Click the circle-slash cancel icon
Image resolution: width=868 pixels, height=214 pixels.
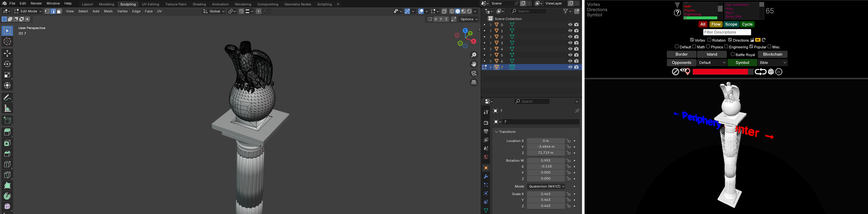(x=675, y=72)
